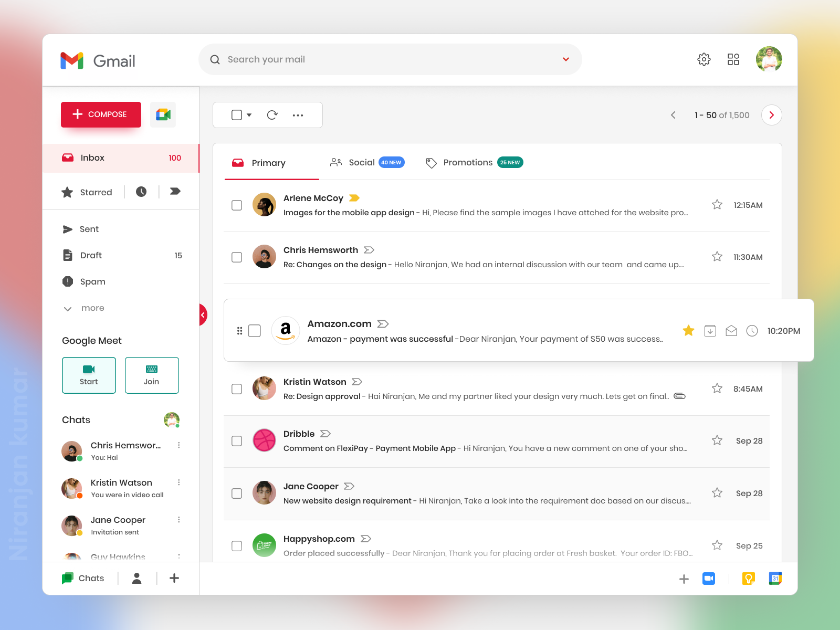Unstar the Amazon.com email
This screenshot has width=840, height=630.
(x=688, y=330)
